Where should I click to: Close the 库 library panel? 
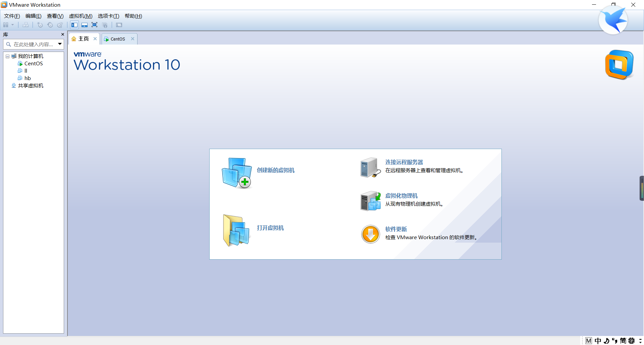tap(62, 34)
